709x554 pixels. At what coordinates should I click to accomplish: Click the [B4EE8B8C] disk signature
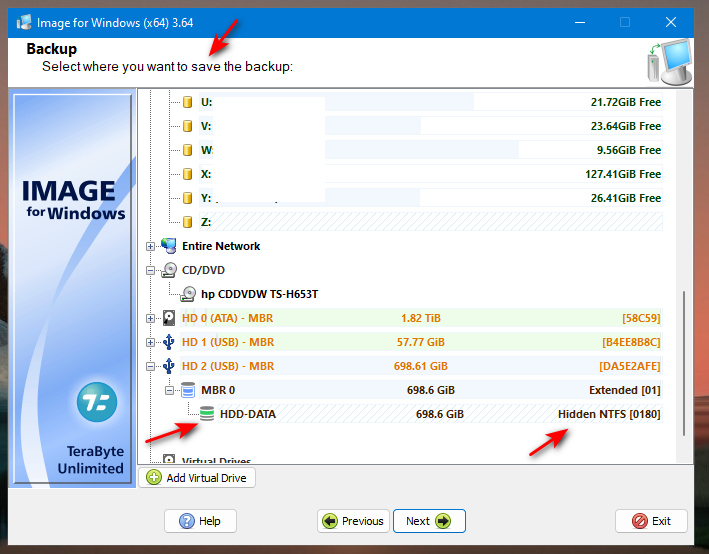tap(631, 342)
